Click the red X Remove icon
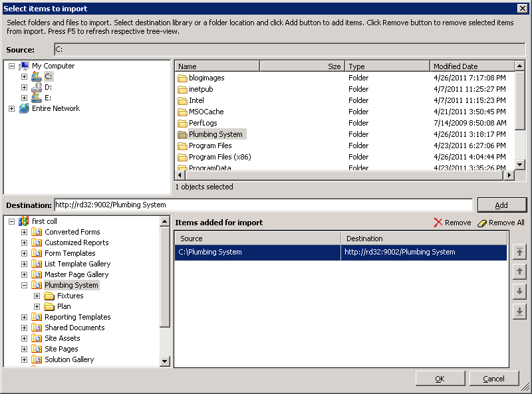Screen dimensions: 532x394 (438, 223)
